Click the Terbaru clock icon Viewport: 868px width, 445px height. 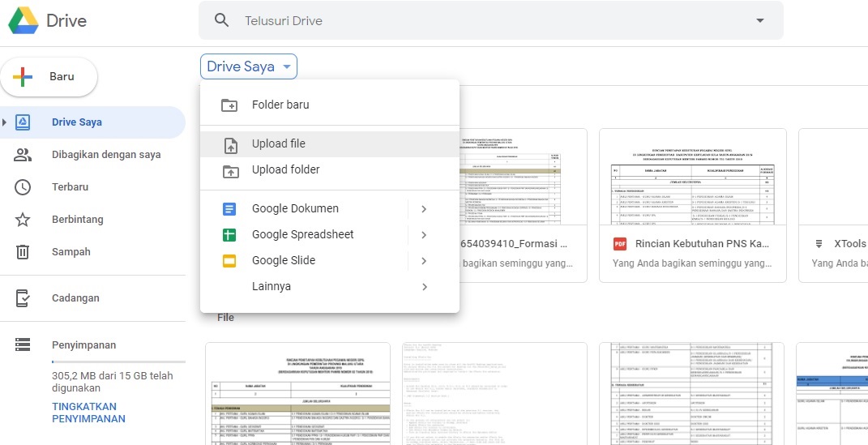[22, 187]
